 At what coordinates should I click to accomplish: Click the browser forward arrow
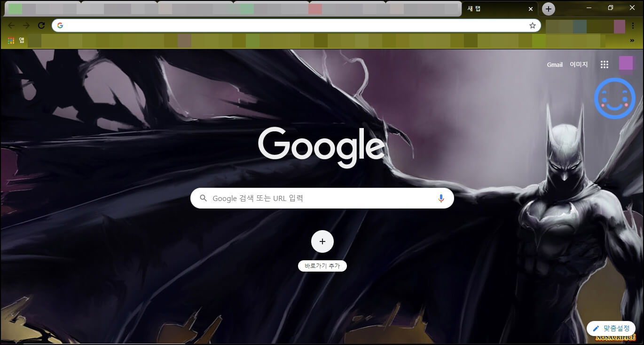coord(26,25)
